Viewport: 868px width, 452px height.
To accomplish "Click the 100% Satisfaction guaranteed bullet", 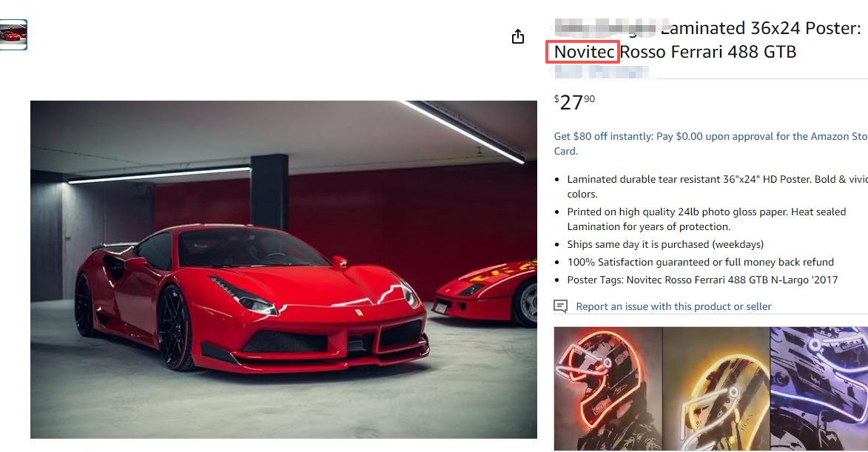I will [x=700, y=262].
